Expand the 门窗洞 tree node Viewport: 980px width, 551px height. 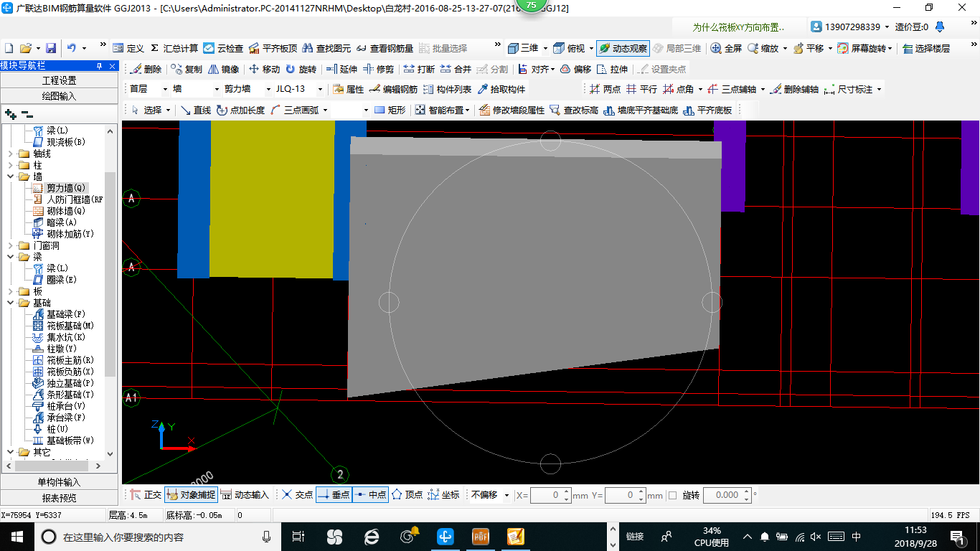[10, 245]
